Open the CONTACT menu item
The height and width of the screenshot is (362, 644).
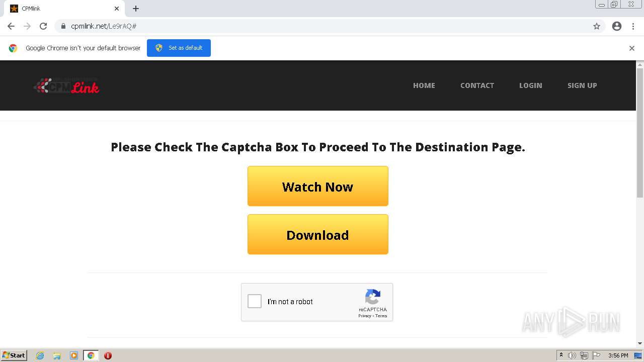(x=477, y=85)
